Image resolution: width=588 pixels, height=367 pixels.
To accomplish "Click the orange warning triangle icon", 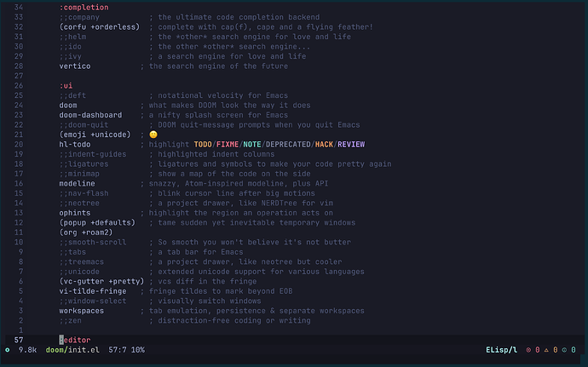I will [546, 350].
